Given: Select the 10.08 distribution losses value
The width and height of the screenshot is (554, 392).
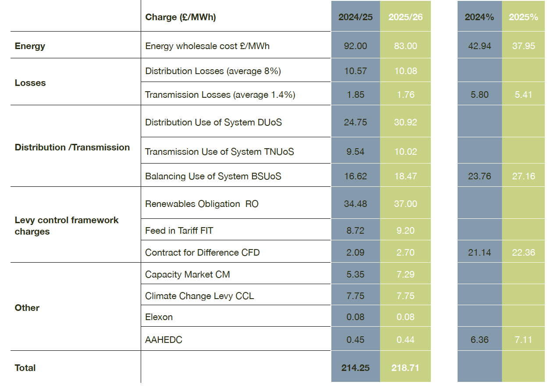Looking at the screenshot, I should pyautogui.click(x=405, y=71).
